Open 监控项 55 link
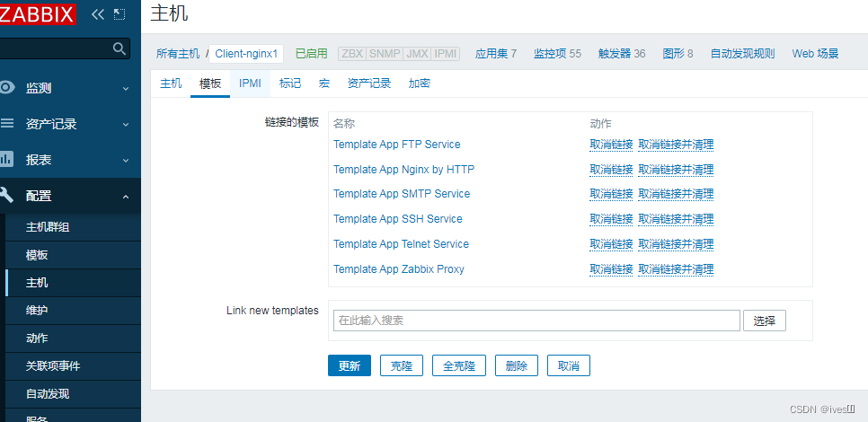This screenshot has width=868, height=422. pos(557,54)
